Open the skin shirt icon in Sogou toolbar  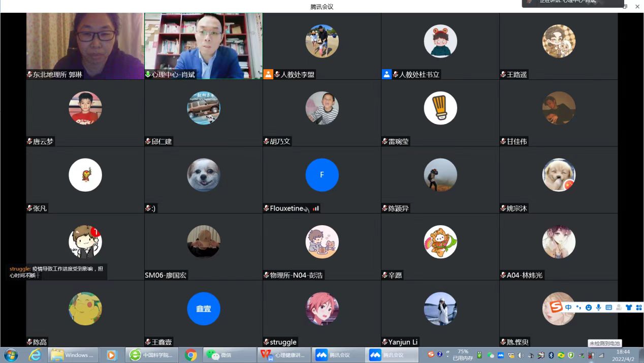tap(629, 308)
